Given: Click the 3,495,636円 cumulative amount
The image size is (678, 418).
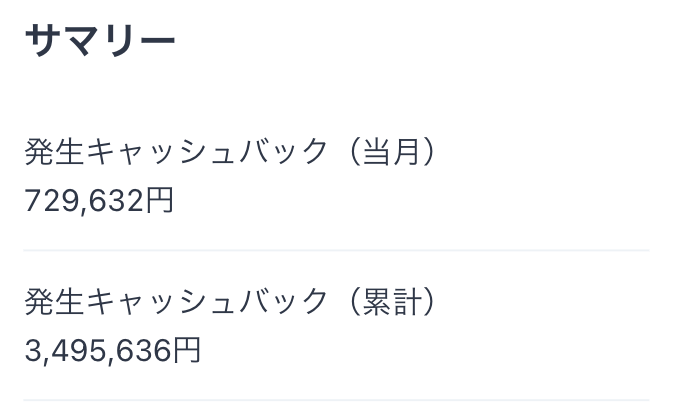Looking at the screenshot, I should 112,351.
